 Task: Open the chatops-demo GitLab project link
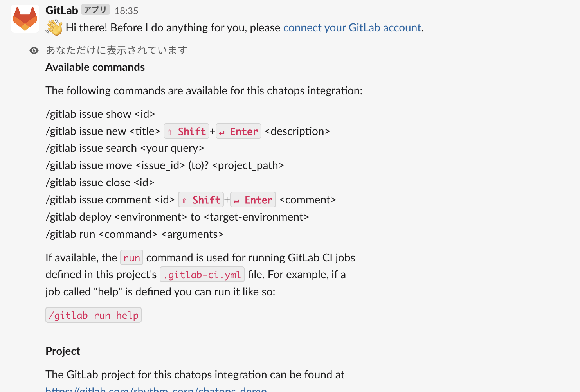coord(156,390)
